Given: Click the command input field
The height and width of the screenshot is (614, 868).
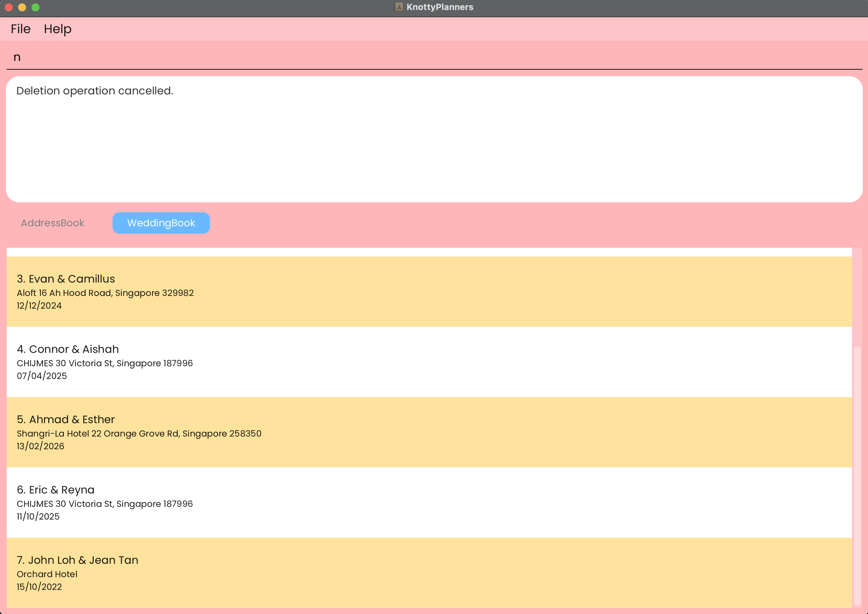Looking at the screenshot, I should (434, 57).
